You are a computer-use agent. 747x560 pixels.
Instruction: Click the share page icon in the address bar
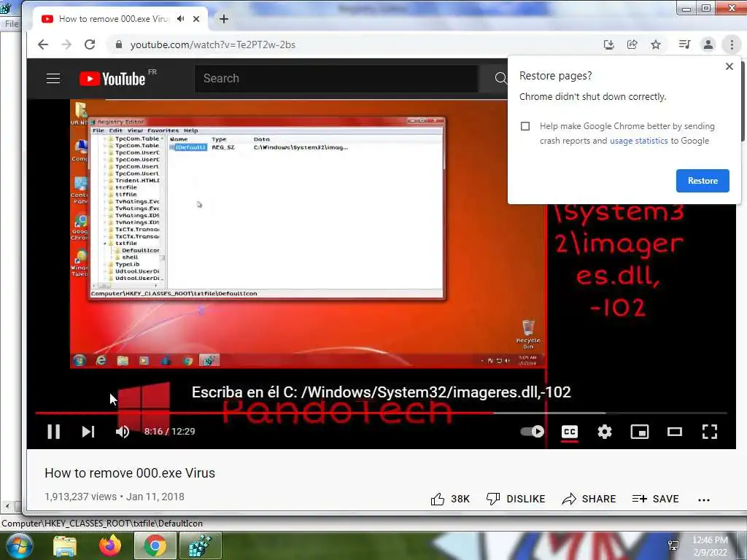[x=632, y=44]
